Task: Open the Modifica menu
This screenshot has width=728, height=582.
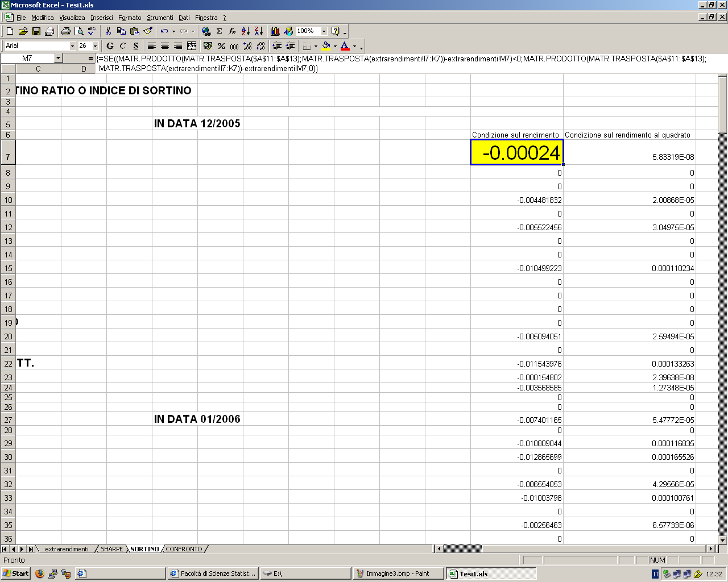Action: (x=43, y=18)
